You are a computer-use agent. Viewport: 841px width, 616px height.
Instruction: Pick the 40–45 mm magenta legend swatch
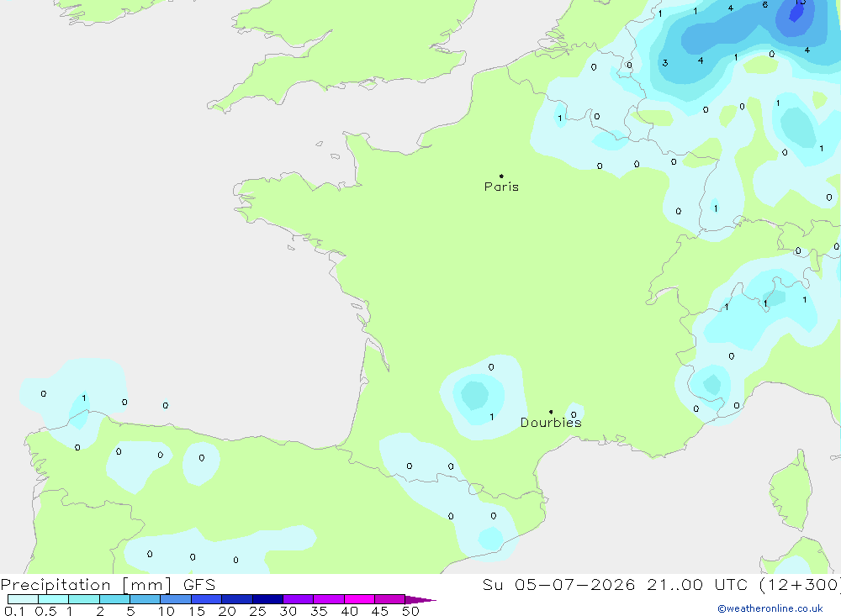tap(359, 599)
